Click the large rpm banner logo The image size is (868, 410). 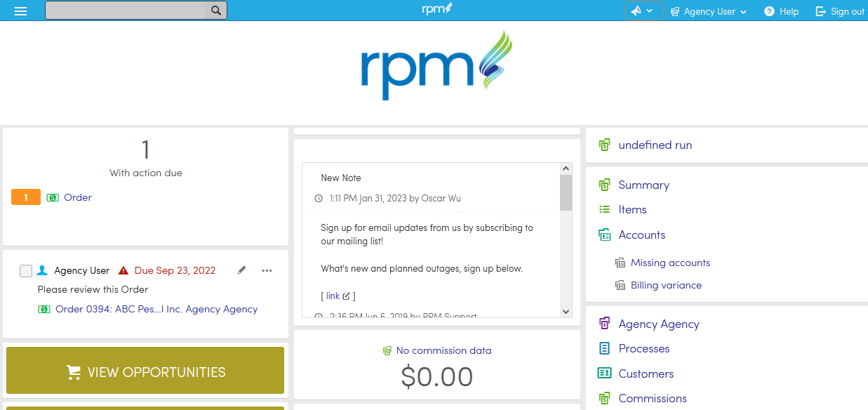click(x=436, y=65)
